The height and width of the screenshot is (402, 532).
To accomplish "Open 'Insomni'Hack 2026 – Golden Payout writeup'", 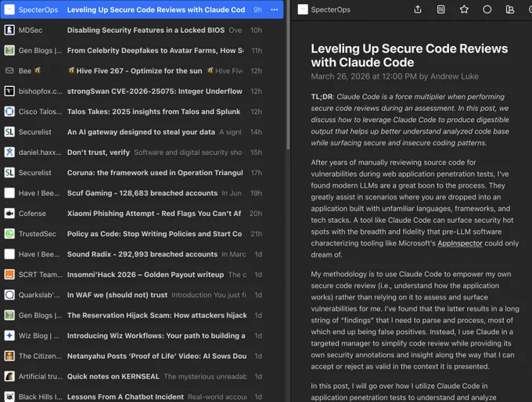I will [x=146, y=274].
